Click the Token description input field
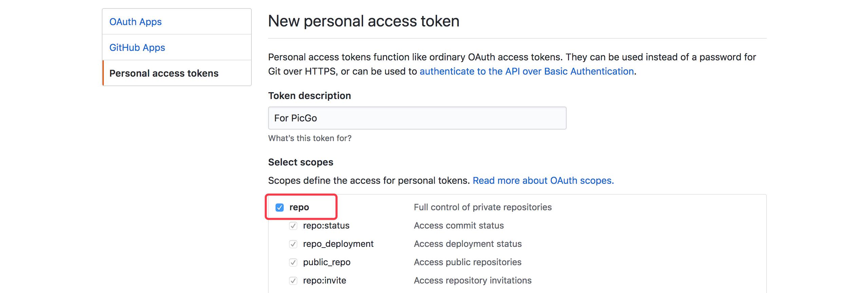 pyautogui.click(x=417, y=118)
